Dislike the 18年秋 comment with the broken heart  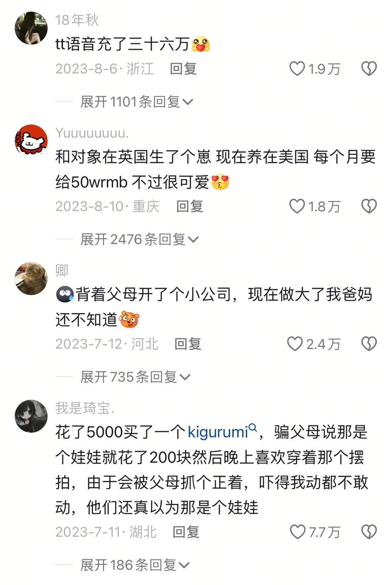pos(369,69)
